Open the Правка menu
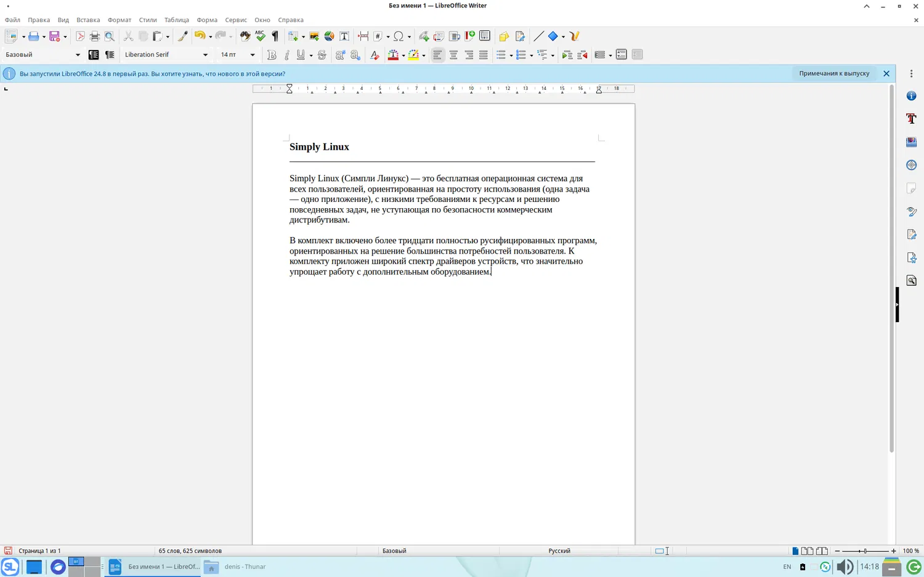The image size is (924, 577). (39, 20)
